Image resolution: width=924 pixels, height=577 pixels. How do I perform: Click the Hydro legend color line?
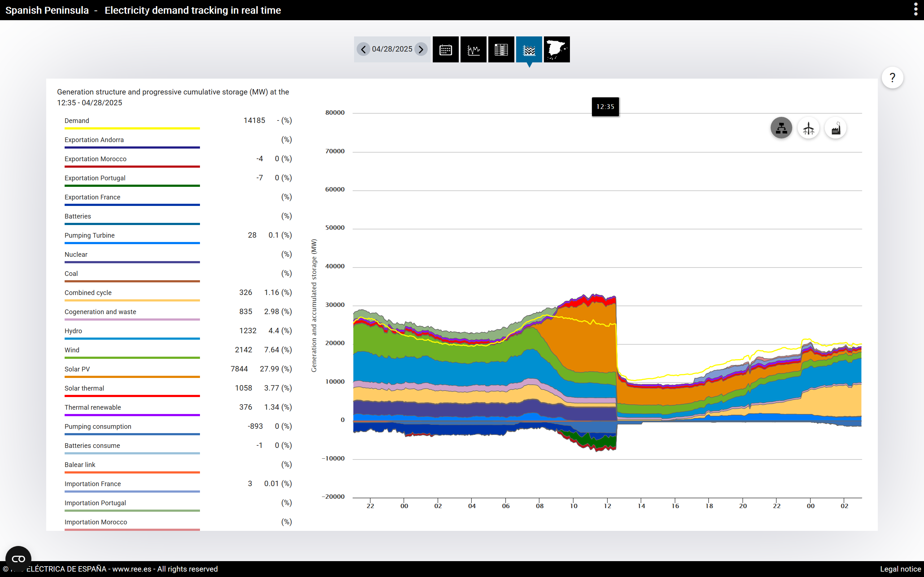pyautogui.click(x=132, y=339)
